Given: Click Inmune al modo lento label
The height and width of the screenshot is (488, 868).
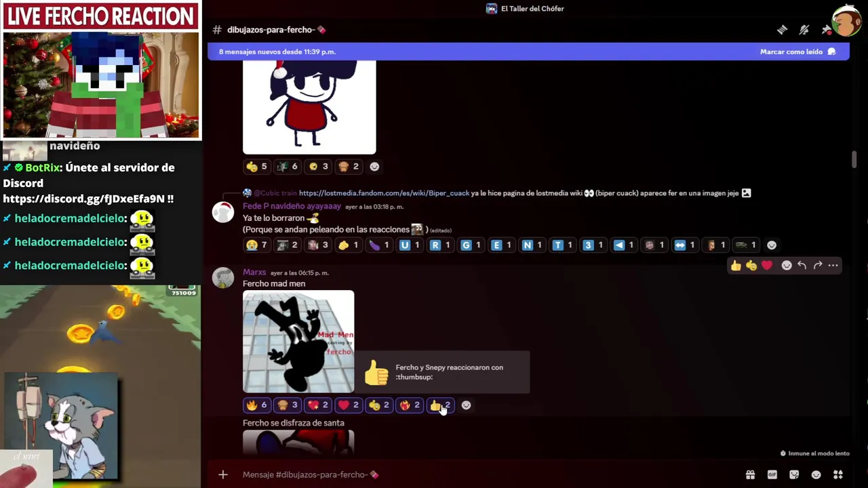Looking at the screenshot, I should click(818, 453).
